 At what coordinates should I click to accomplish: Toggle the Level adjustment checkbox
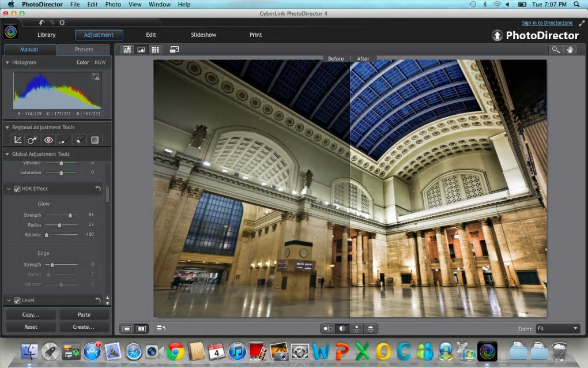(17, 301)
